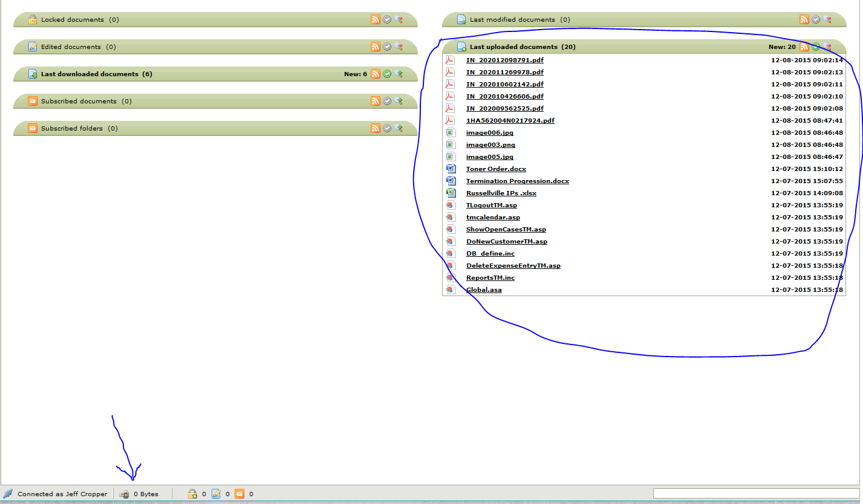This screenshot has width=863, height=504.
Task: Mark Last downloaded documents as viewed with green check
Action: click(x=387, y=74)
